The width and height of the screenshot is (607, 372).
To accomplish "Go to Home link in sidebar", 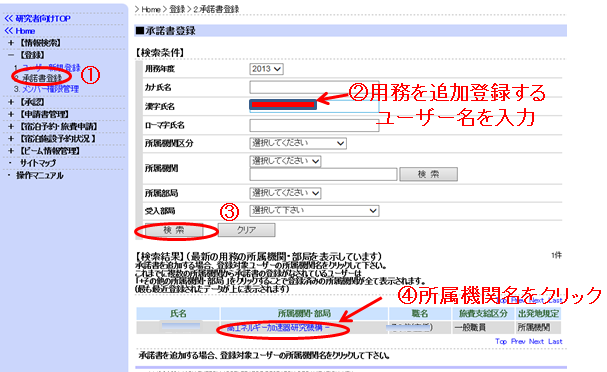I will click(20, 31).
